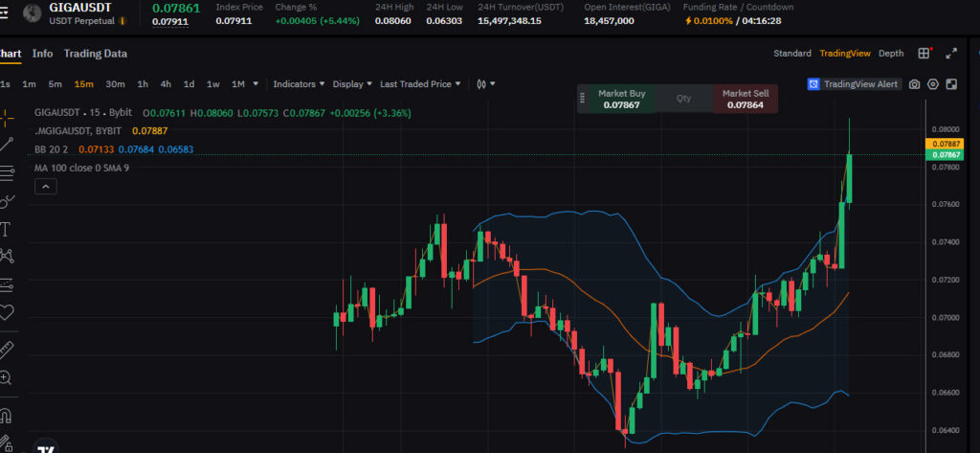Select the Text annotation tool
This screenshot has width=980, height=453.
tap(6, 229)
